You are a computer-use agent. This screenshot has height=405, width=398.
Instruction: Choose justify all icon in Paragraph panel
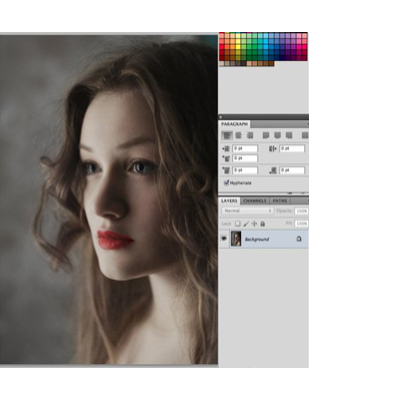(x=305, y=135)
